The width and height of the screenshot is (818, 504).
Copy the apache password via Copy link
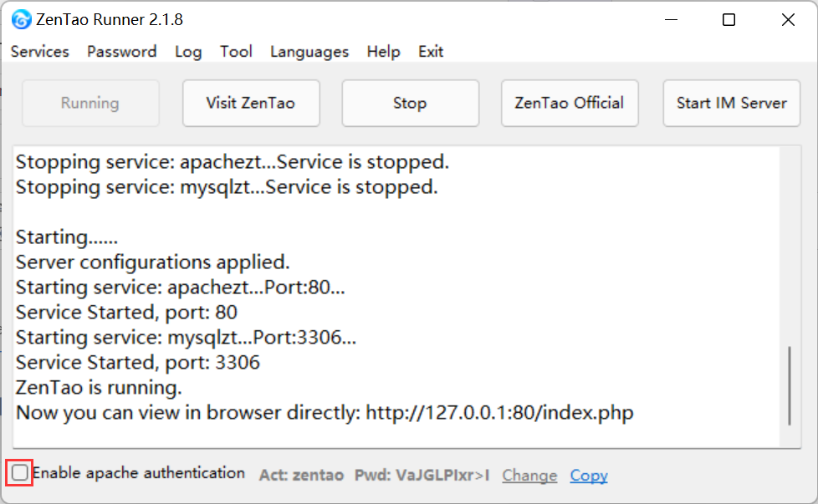click(x=589, y=476)
